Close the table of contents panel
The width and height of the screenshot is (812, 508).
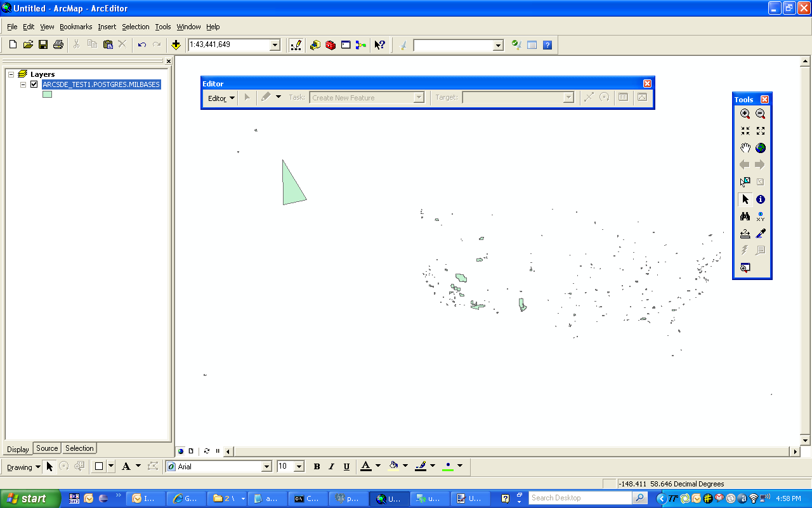pyautogui.click(x=168, y=62)
